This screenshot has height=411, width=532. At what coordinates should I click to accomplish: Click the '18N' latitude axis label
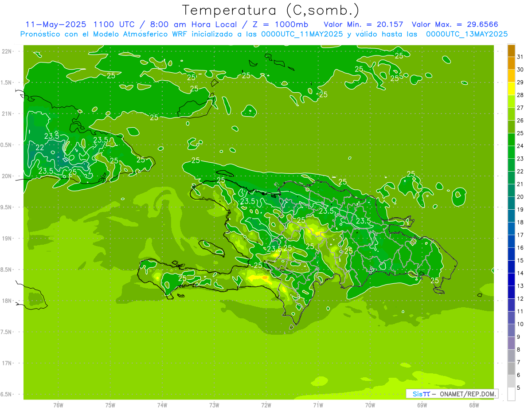7,301
